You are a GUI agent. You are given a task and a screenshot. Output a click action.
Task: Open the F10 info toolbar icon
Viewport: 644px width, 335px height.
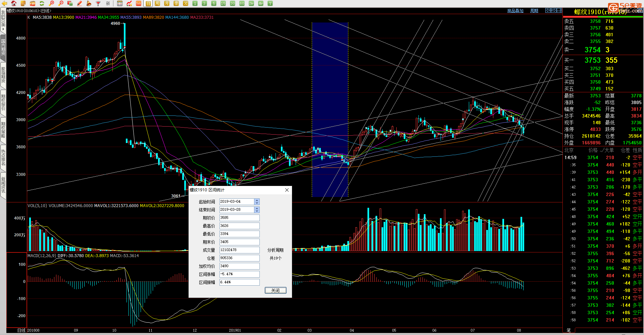[33, 3]
